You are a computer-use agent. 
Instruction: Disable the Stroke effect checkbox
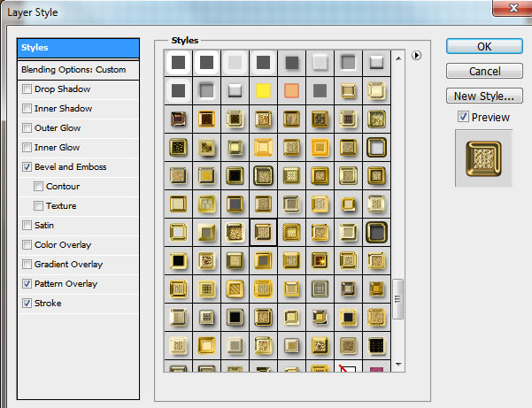point(27,304)
